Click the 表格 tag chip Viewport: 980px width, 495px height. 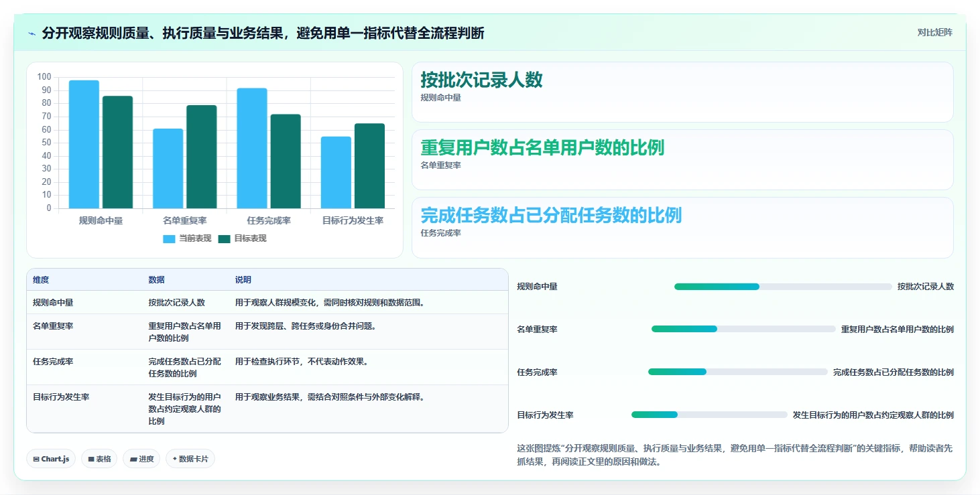99,459
